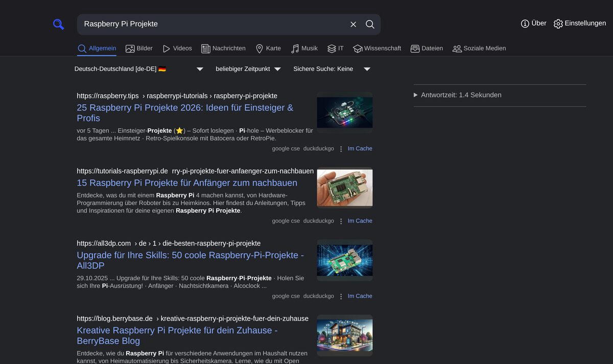The height and width of the screenshot is (364, 613).
Task: Open the three-dot menu for all3dp.com result
Action: click(341, 296)
